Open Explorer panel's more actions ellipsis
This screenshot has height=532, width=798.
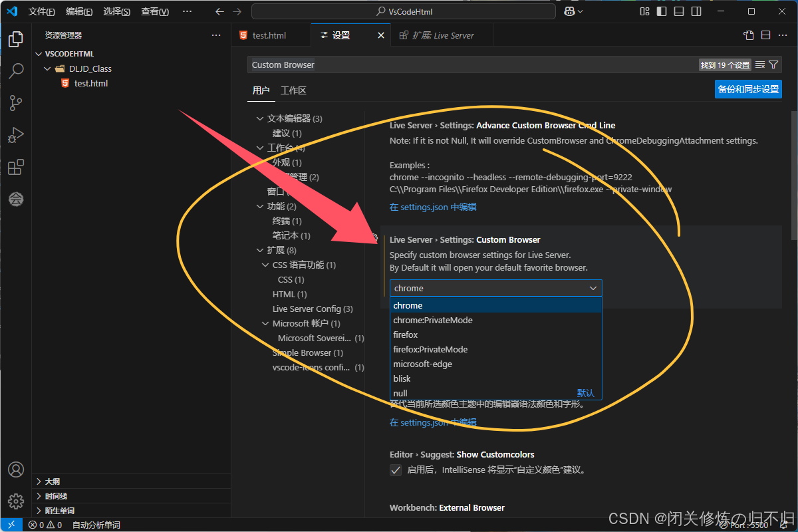click(216, 35)
